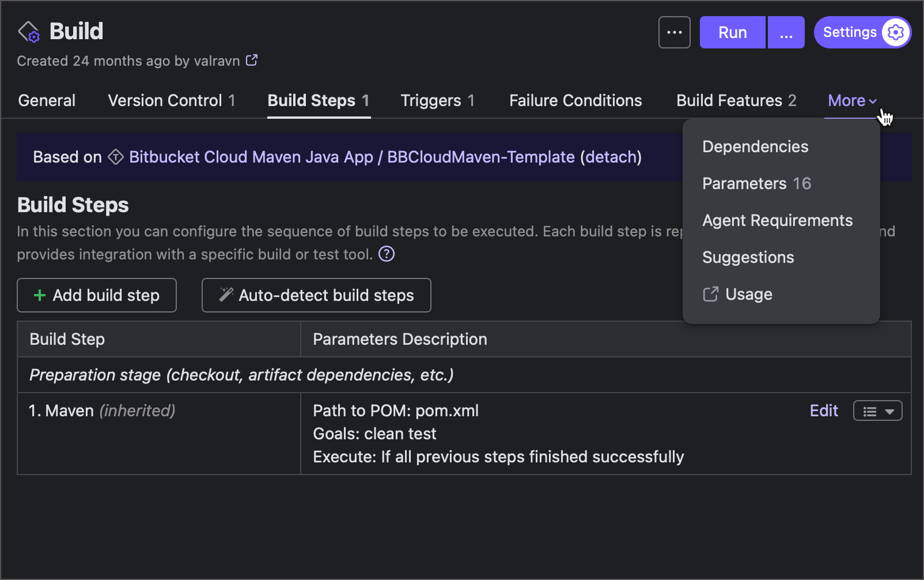Click the Build configuration icon beside the title

pos(29,32)
